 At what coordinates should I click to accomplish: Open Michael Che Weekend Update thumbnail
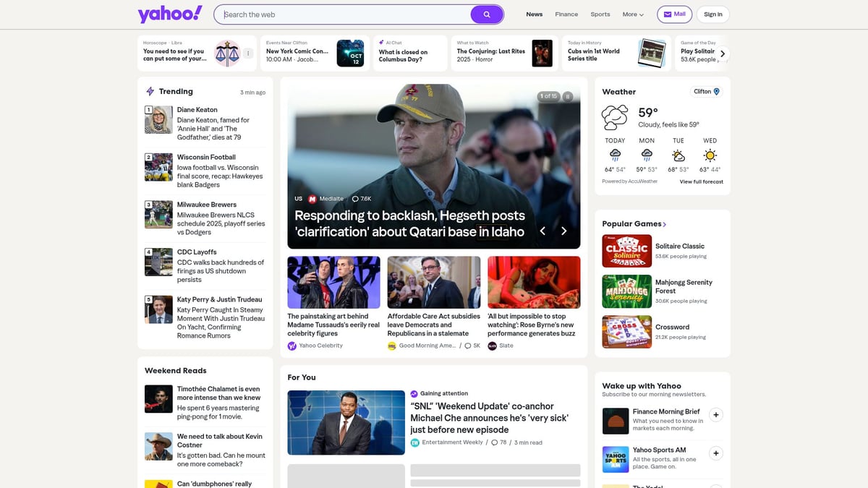[x=346, y=423]
